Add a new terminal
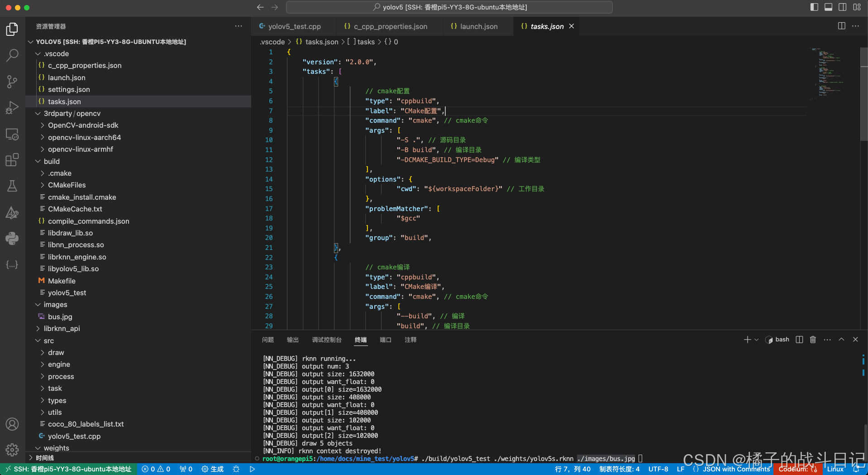868x475 pixels. pyautogui.click(x=747, y=340)
